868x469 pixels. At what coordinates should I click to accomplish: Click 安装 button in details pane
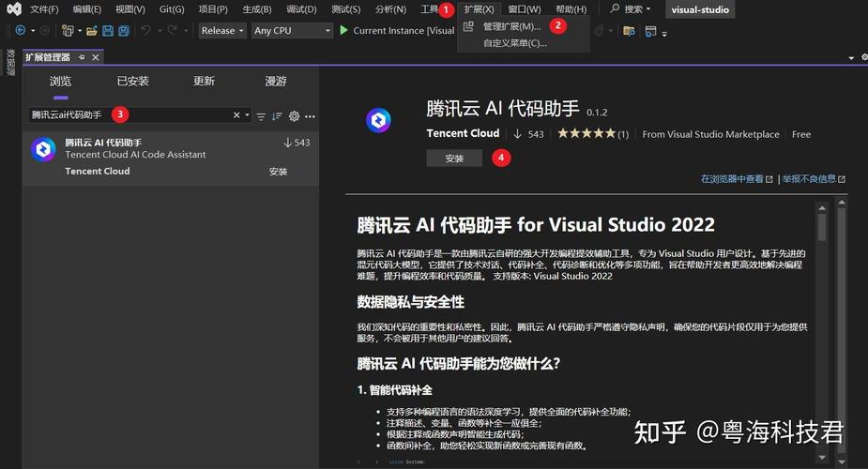point(454,159)
